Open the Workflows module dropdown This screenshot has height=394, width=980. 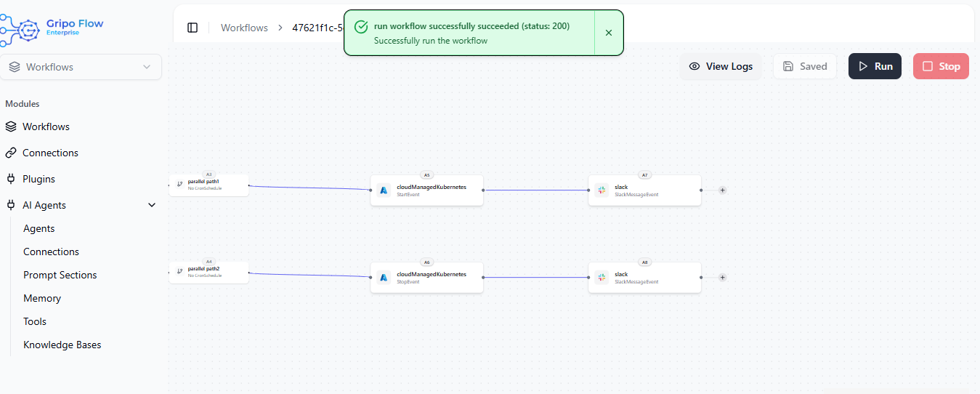81,67
